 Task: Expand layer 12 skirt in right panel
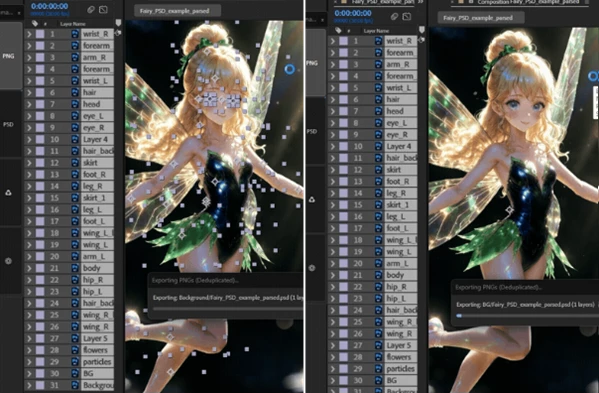tap(333, 170)
